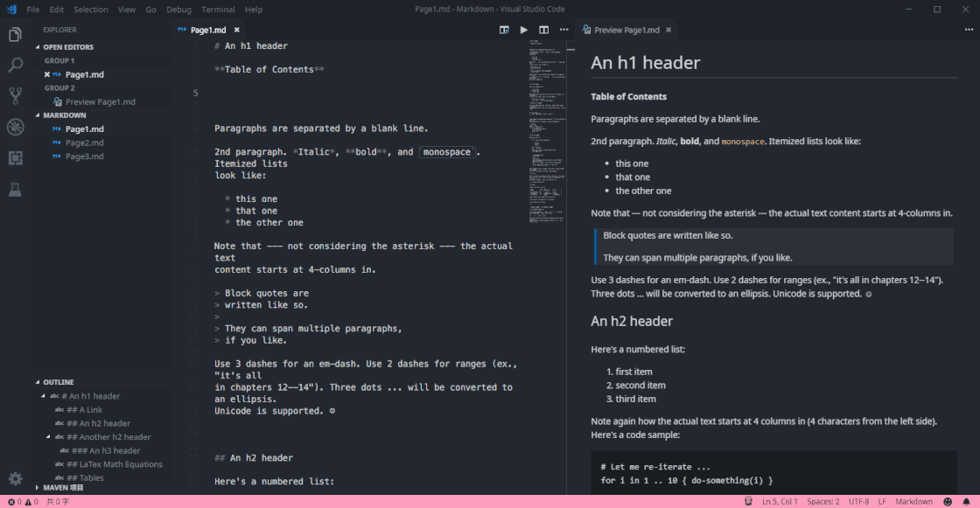Open the Debug view icon
Viewport: 980px width, 508px height.
pos(15,128)
